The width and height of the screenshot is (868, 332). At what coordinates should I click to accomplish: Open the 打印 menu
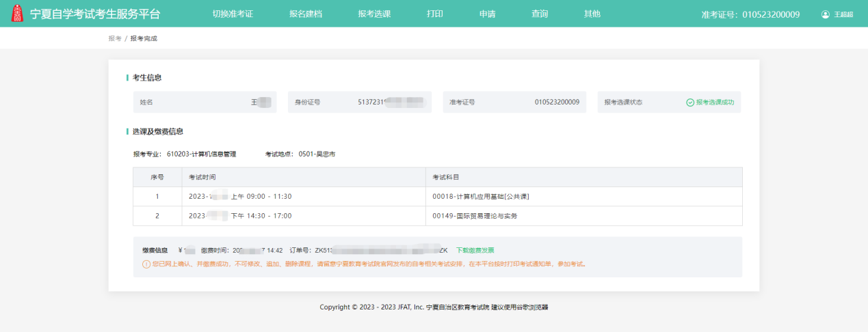pos(434,14)
